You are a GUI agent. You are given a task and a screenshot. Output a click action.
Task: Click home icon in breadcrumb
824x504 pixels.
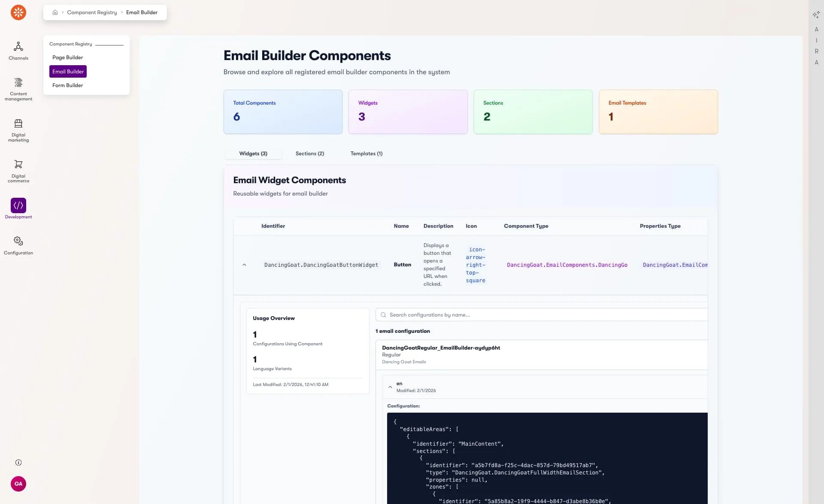[x=55, y=12]
